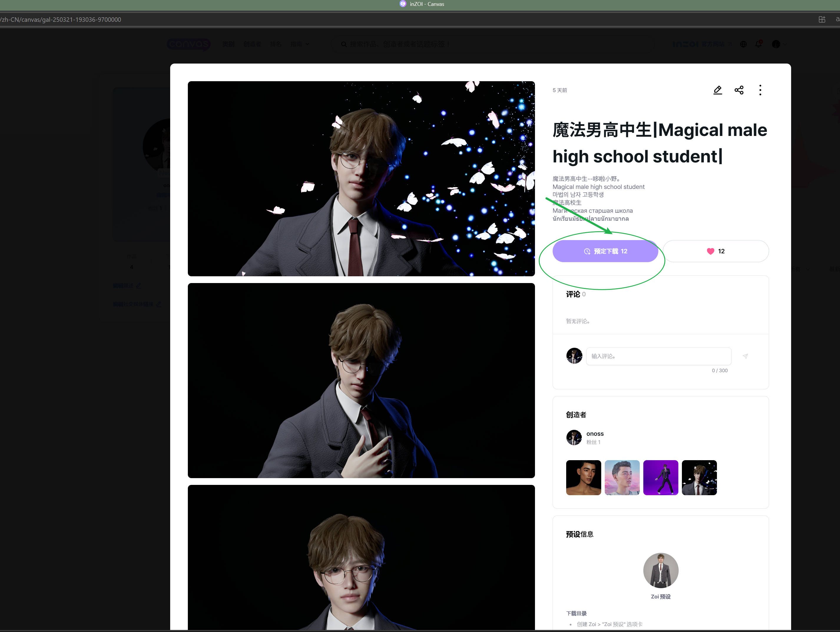The image size is (840, 632).
Task: Click the 编辑描述 link in background profile
Action: [x=127, y=285]
